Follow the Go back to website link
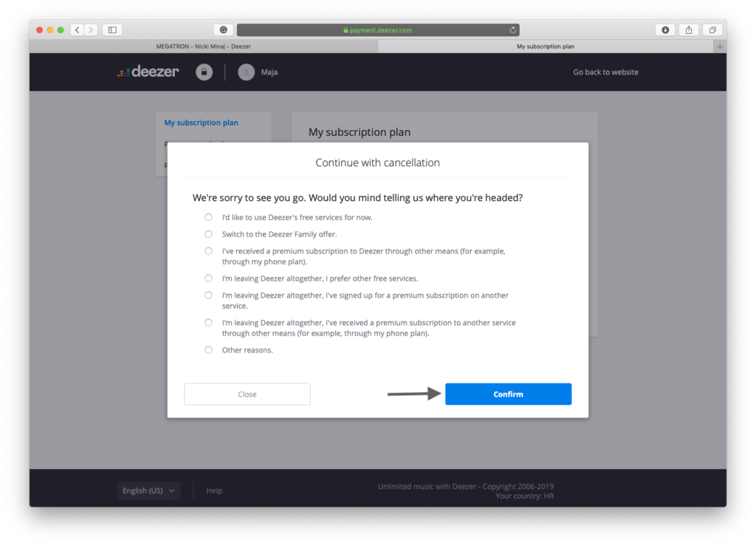Viewport: 756px width, 546px height. coord(605,72)
